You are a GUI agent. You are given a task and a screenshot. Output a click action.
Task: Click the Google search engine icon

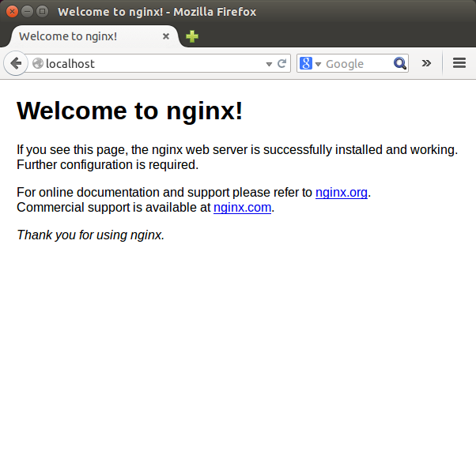(306, 63)
